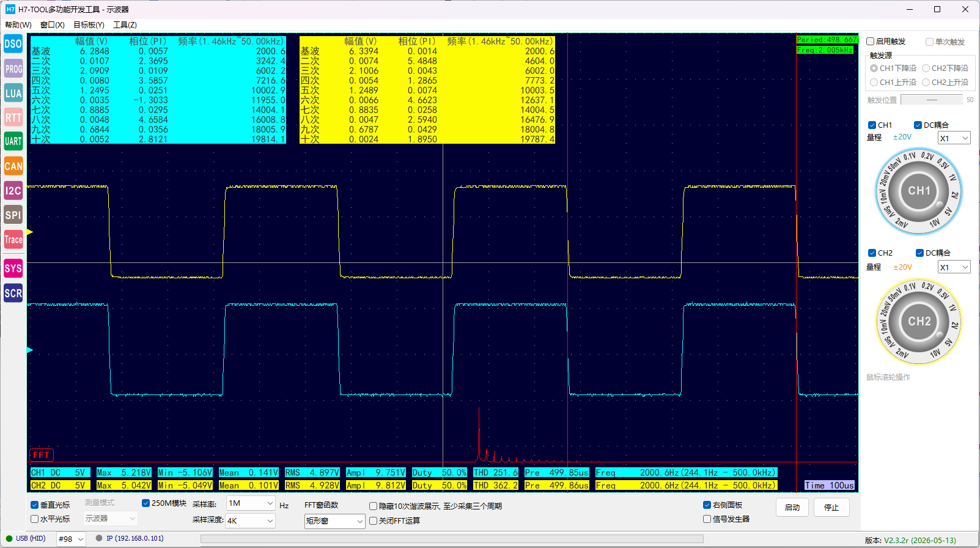
Task: Click the green Period: 498.667 readout
Action: 827,40
